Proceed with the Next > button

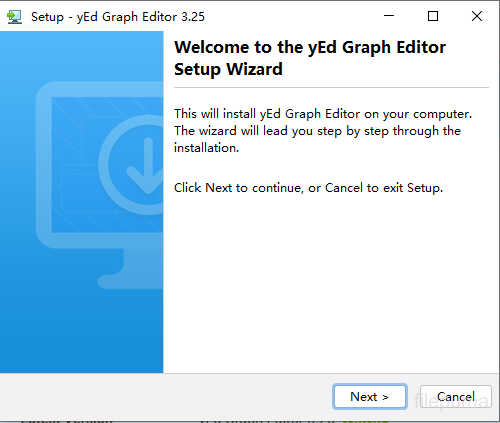tap(370, 397)
